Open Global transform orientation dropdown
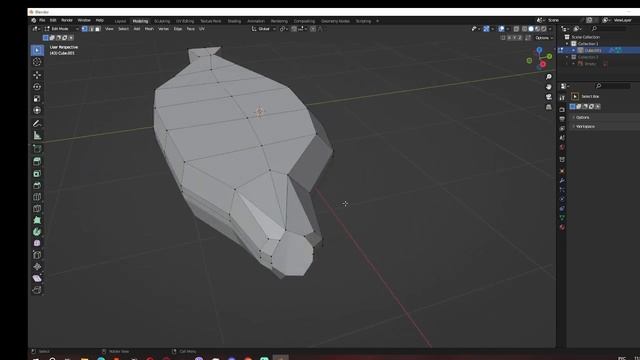Viewport: 640px width, 360px height. click(x=264, y=29)
